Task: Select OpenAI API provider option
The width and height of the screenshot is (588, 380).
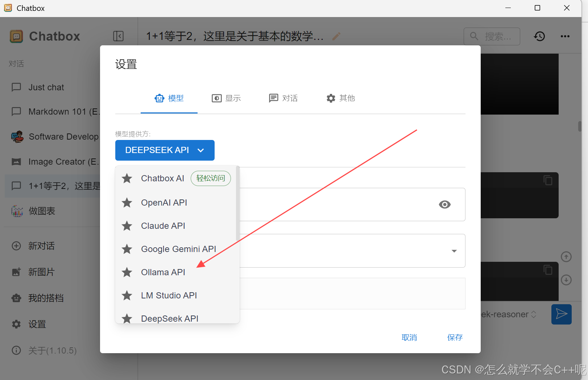Action: tap(176, 203)
